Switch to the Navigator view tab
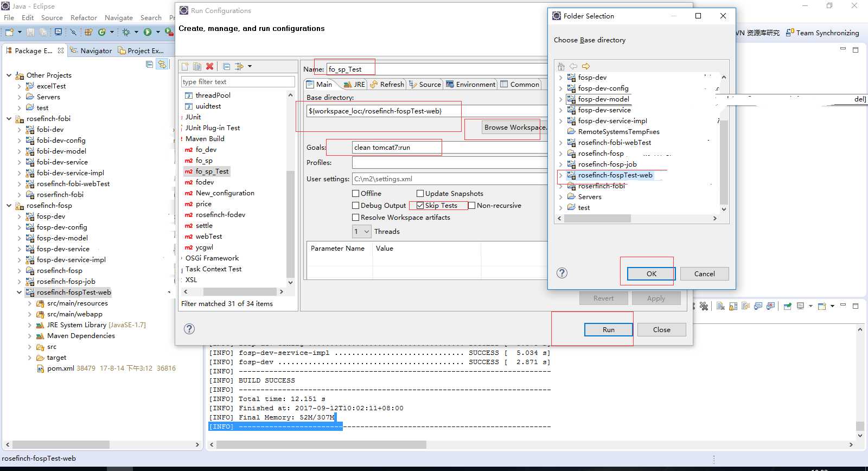The height and width of the screenshot is (471, 868). coord(91,50)
